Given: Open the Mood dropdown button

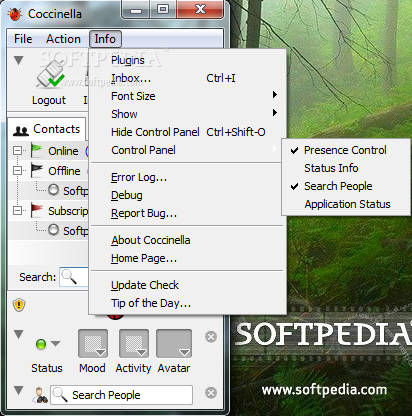Looking at the screenshot, I should (x=93, y=344).
